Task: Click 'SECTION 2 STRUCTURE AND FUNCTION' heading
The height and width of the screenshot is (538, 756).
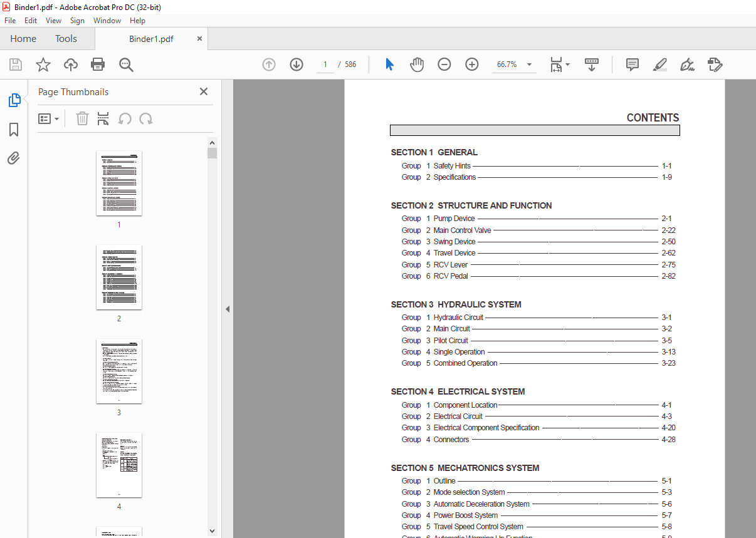Action: tap(471, 205)
